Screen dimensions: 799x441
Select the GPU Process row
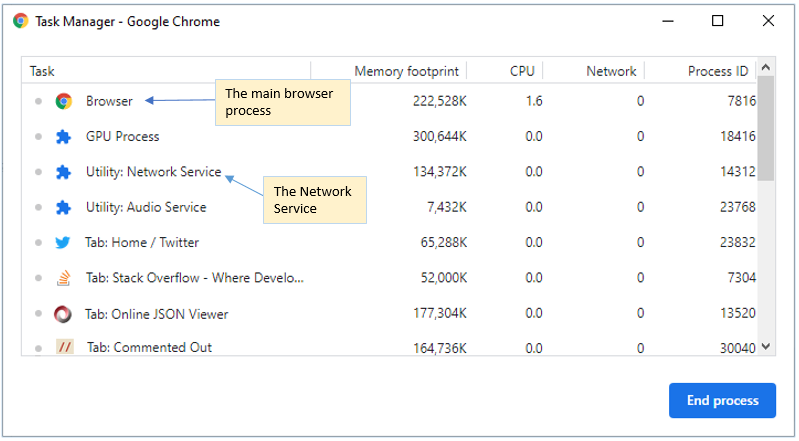pos(389,136)
